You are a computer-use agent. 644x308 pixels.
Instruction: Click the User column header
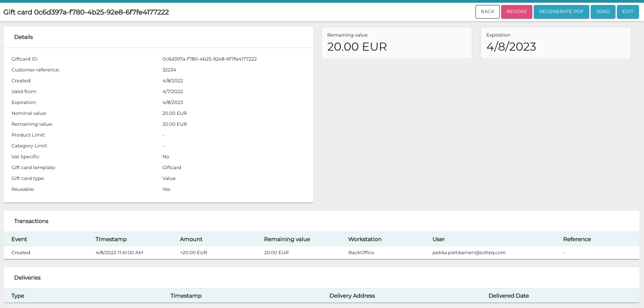438,239
